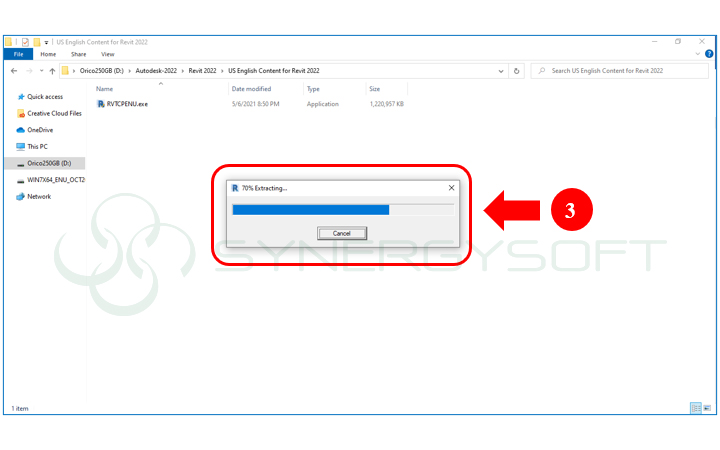Refresh the current folder

tap(517, 71)
